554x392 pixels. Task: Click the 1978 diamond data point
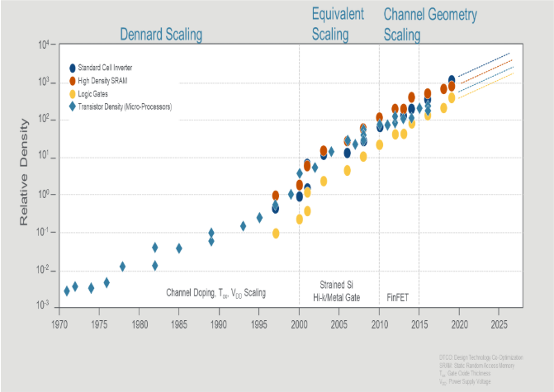click(x=122, y=267)
